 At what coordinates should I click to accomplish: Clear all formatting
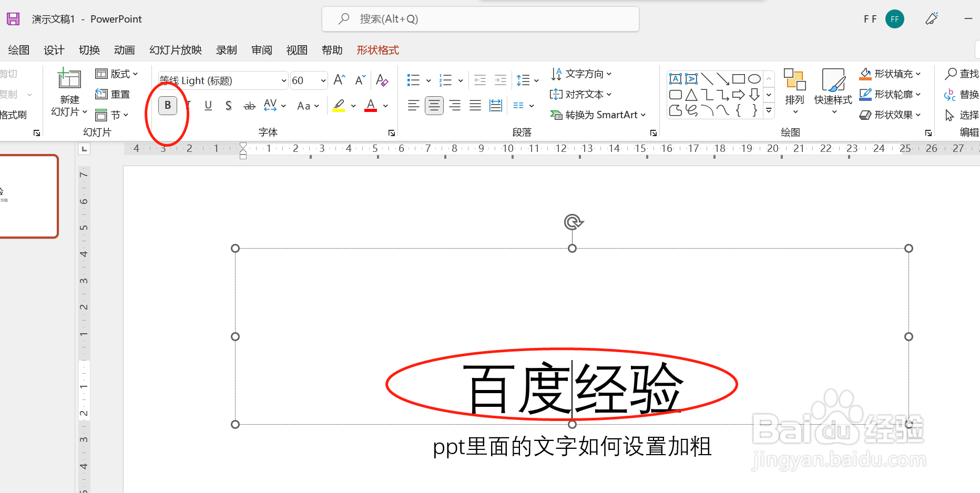382,80
